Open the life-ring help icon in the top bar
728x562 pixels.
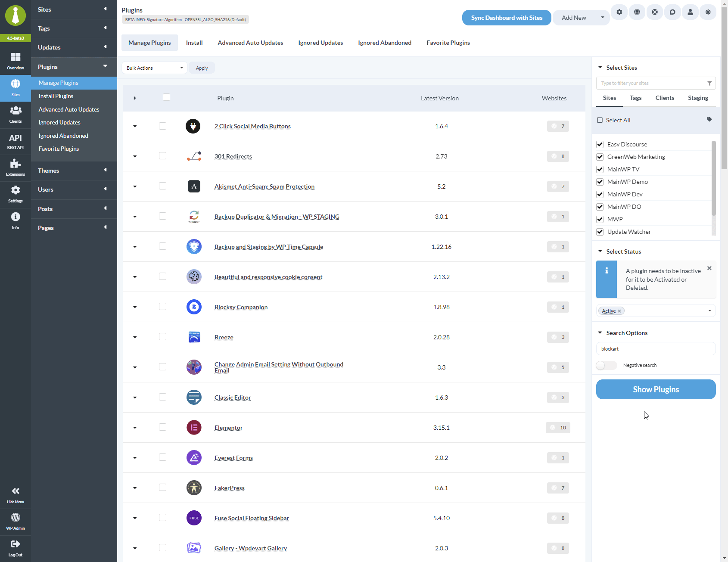(655, 12)
